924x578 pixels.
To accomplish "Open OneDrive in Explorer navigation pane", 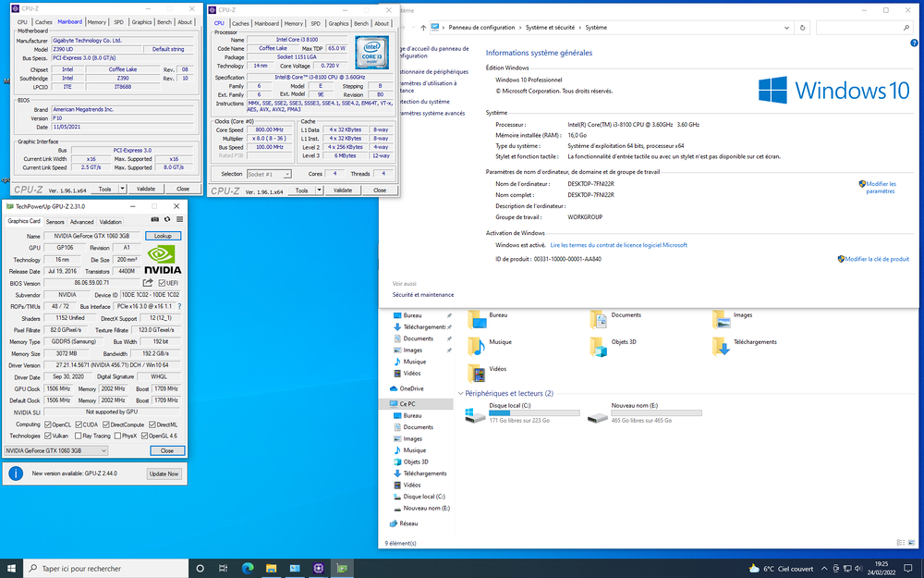I will click(x=411, y=388).
